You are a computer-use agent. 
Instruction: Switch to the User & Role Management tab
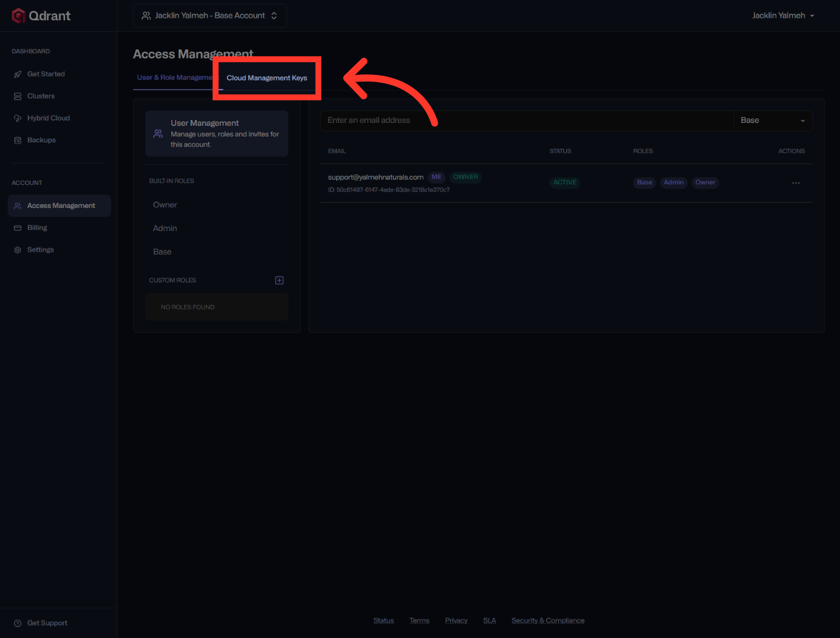click(x=176, y=77)
